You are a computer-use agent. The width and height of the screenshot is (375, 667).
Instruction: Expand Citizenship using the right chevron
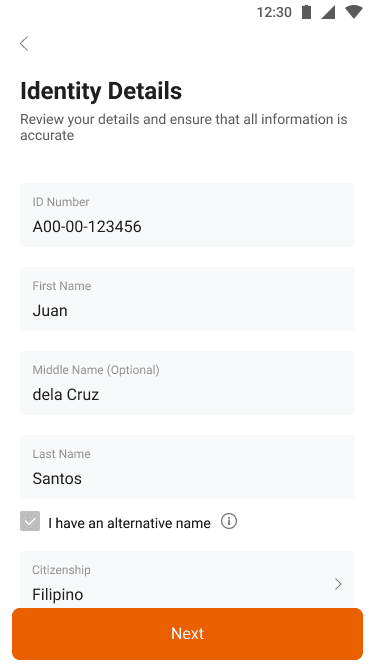338,584
